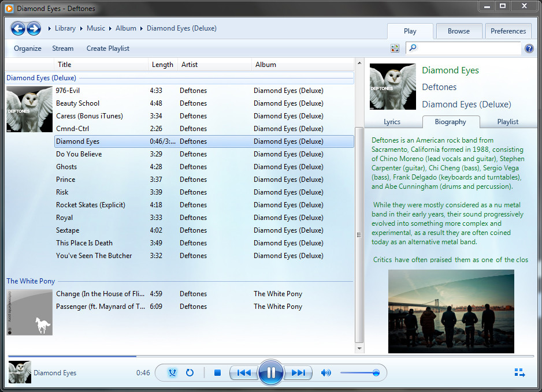Click the Music breadcrumb link
The image size is (542, 392).
(x=96, y=28)
